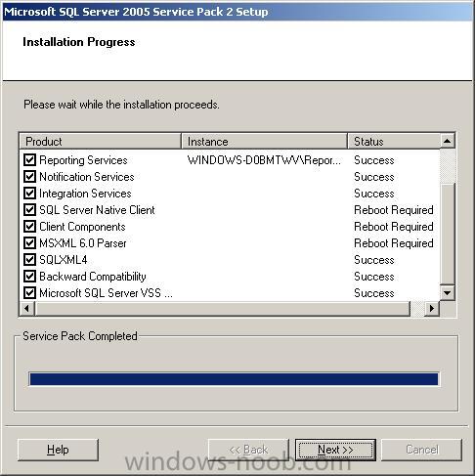Sort by the Product column header
Image resolution: width=475 pixels, height=476 pixels.
tap(101, 142)
